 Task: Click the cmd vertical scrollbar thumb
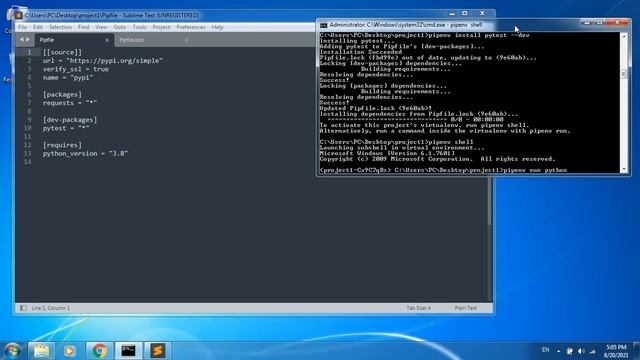coord(624,74)
